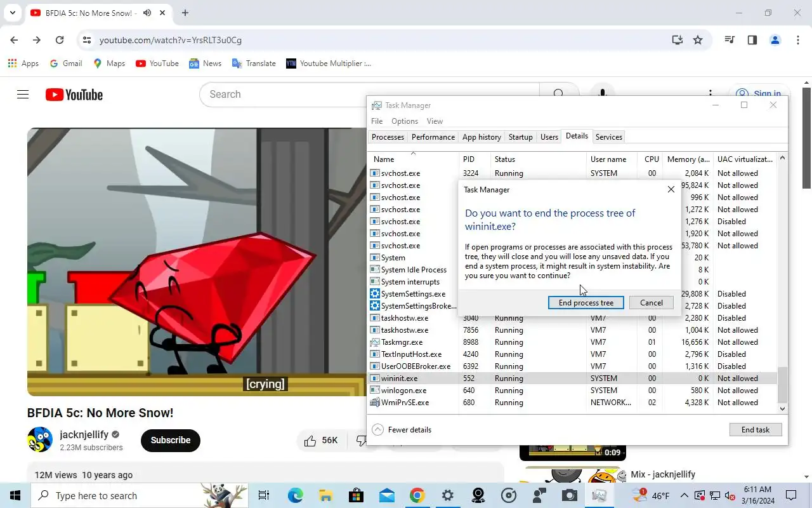Reload the YouTube page

[60, 40]
